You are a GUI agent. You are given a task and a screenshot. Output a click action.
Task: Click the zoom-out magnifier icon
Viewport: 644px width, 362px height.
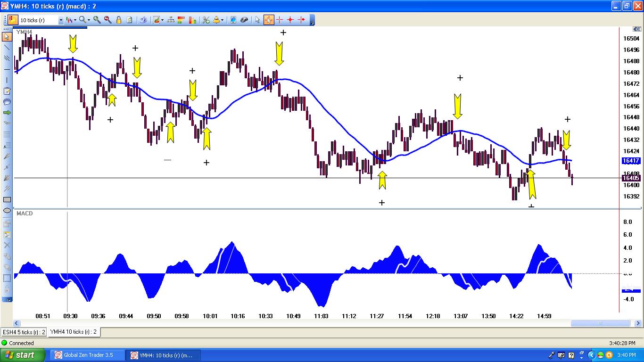[x=108, y=20]
